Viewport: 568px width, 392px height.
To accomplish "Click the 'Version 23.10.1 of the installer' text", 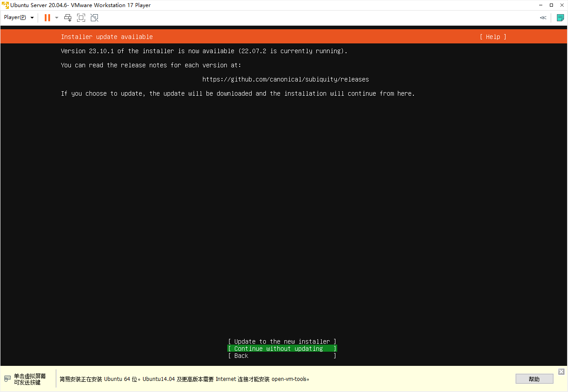I will tap(204, 51).
